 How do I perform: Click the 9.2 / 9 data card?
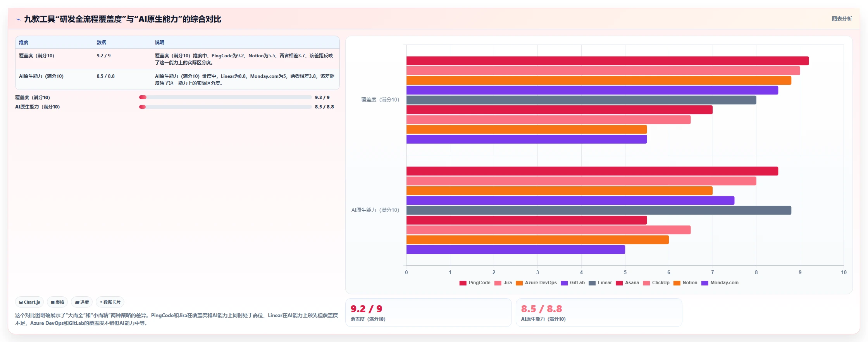(428, 313)
